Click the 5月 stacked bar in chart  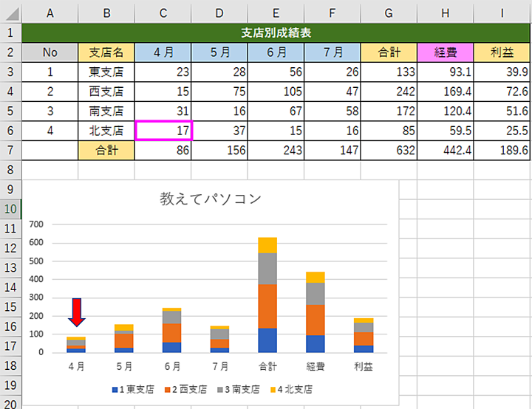tap(124, 338)
